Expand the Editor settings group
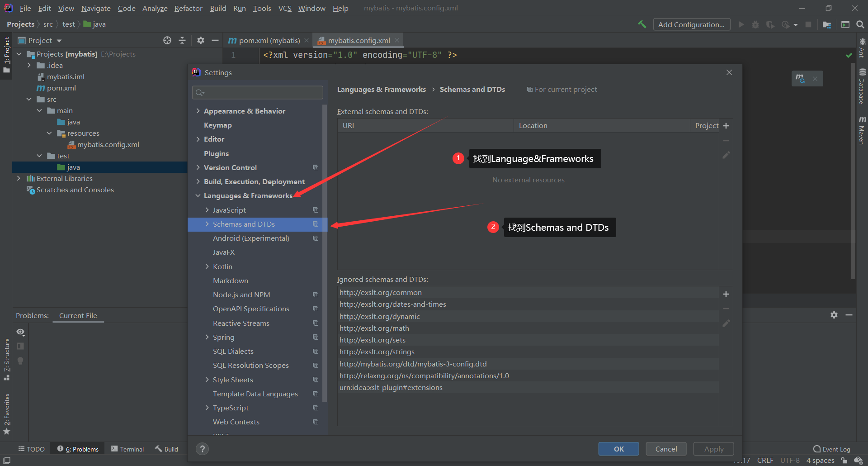The image size is (868, 466). [198, 139]
